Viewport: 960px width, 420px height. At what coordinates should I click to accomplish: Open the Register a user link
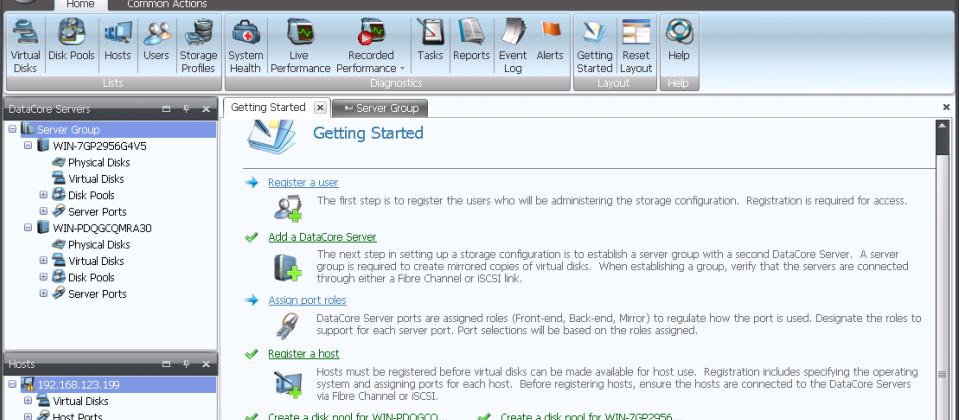click(303, 182)
